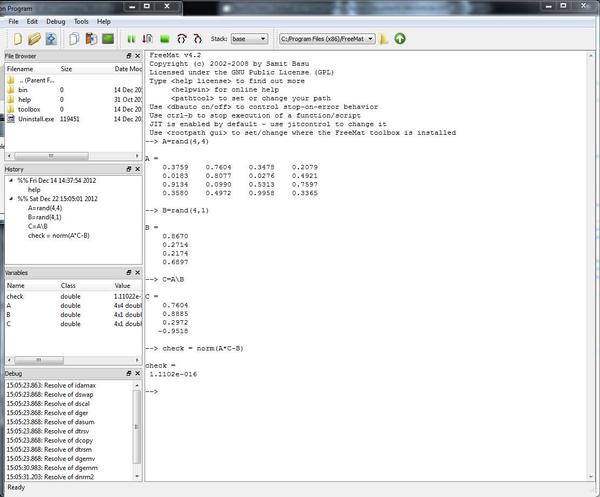The height and width of the screenshot is (497, 600).
Task: Open the File menu
Action: [13, 22]
